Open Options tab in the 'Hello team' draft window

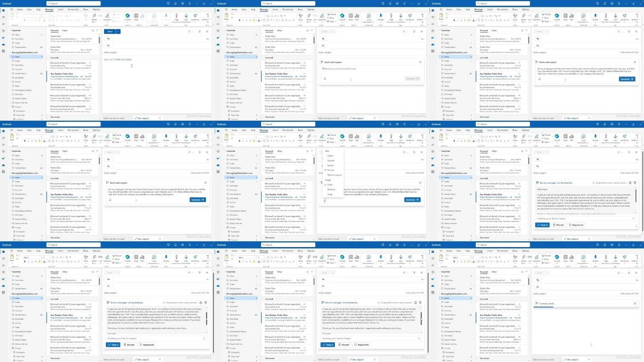coord(526,130)
